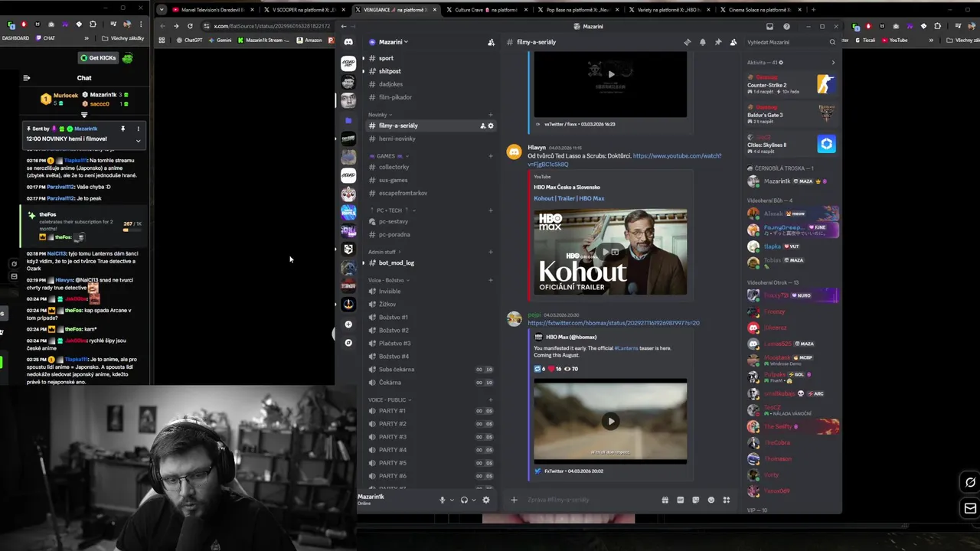Collapse the VOICE - PUBLIC category

pyautogui.click(x=390, y=399)
